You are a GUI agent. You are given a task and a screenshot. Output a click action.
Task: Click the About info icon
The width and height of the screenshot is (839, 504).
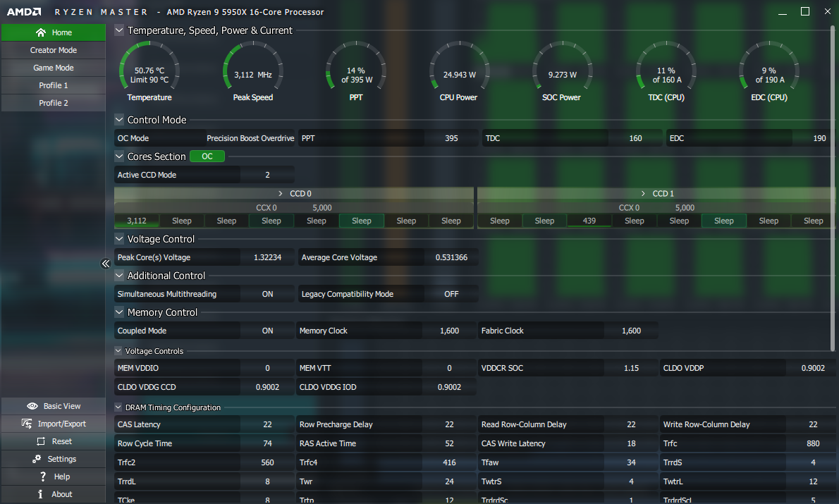pyautogui.click(x=41, y=494)
